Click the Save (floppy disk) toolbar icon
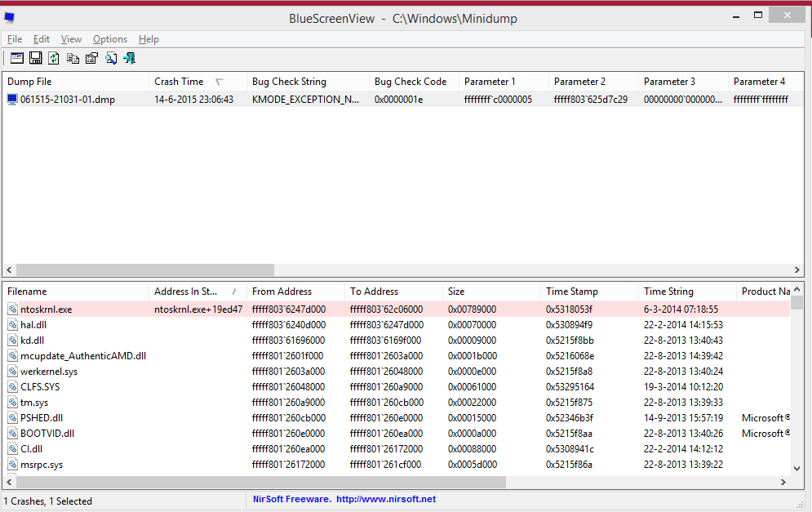This screenshot has width=812, height=512. pyautogui.click(x=35, y=58)
